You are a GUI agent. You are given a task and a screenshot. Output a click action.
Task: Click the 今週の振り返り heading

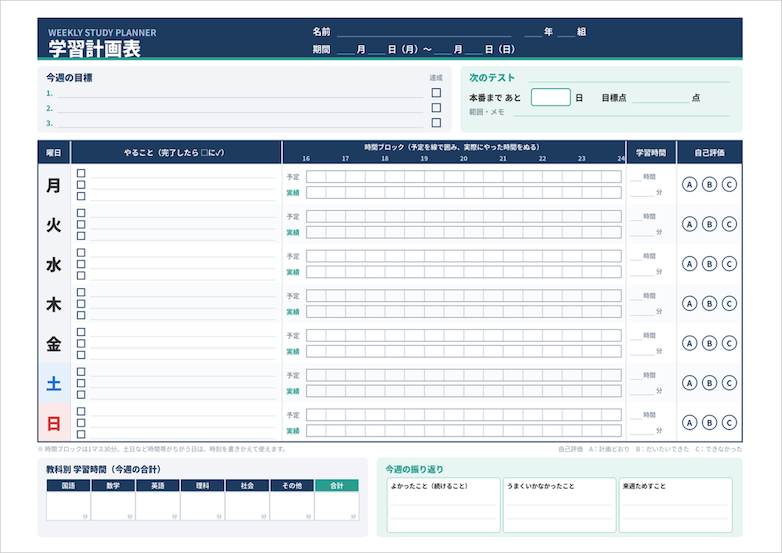414,469
